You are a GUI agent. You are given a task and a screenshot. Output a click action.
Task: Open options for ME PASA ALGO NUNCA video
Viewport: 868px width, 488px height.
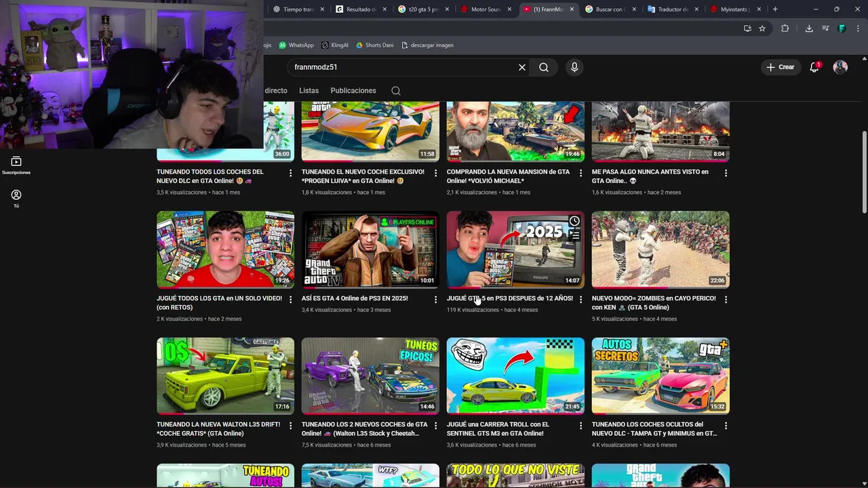pos(726,174)
